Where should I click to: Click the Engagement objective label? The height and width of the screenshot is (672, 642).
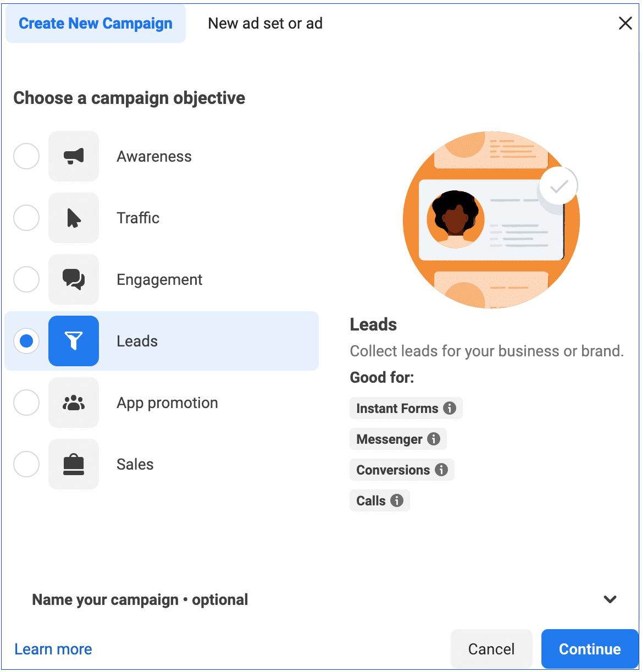click(159, 280)
